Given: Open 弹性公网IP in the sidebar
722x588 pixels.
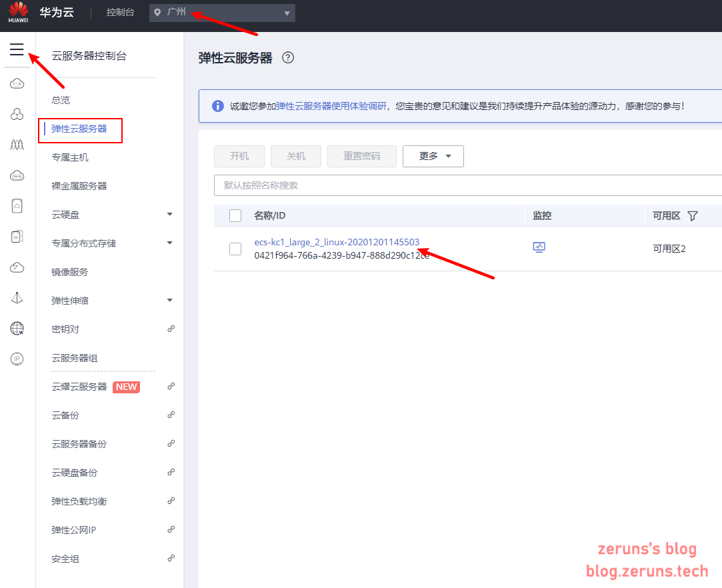Looking at the screenshot, I should pyautogui.click(x=74, y=530).
